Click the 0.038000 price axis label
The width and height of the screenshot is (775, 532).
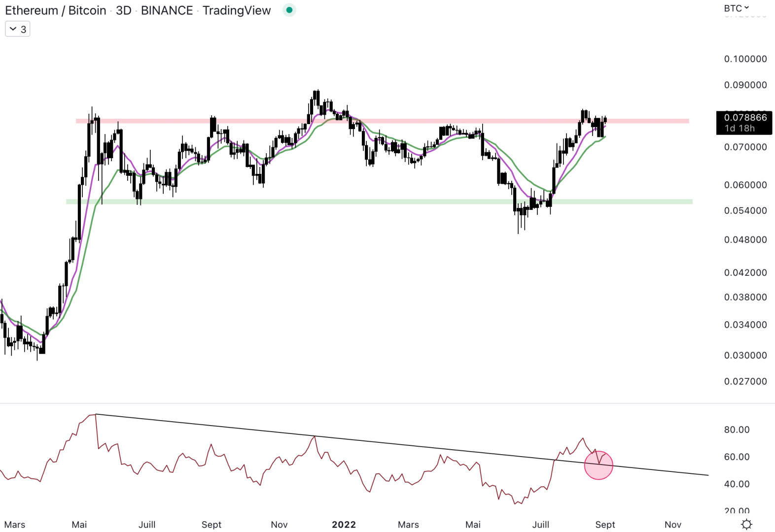[x=745, y=298]
